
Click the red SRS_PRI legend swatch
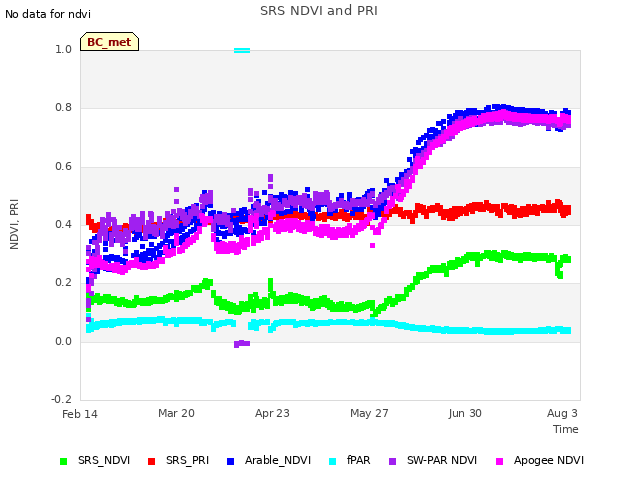(151, 461)
